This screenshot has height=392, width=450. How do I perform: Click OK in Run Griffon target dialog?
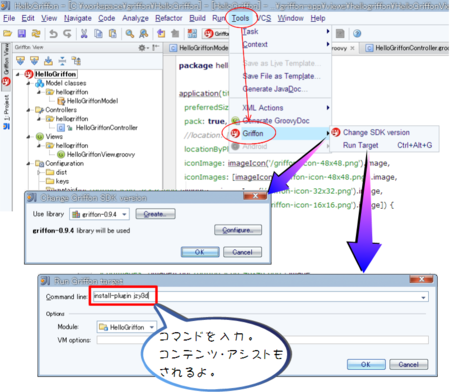pos(366,364)
